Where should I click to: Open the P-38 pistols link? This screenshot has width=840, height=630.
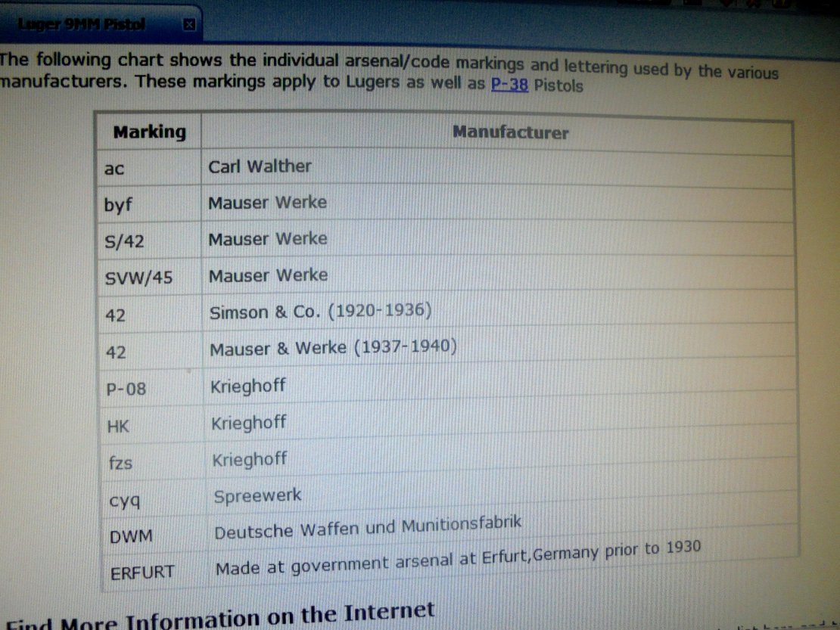(509, 85)
